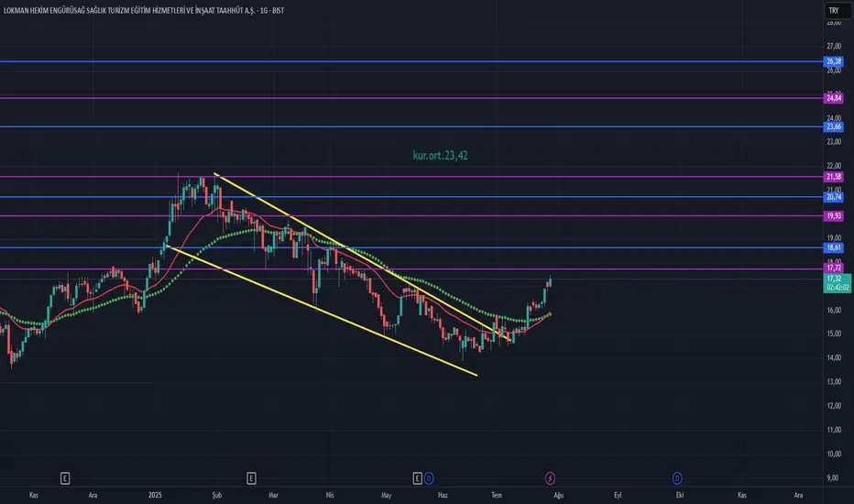Click the 10,00 value on price scale
This screenshot has width=854, height=504.
point(834,454)
